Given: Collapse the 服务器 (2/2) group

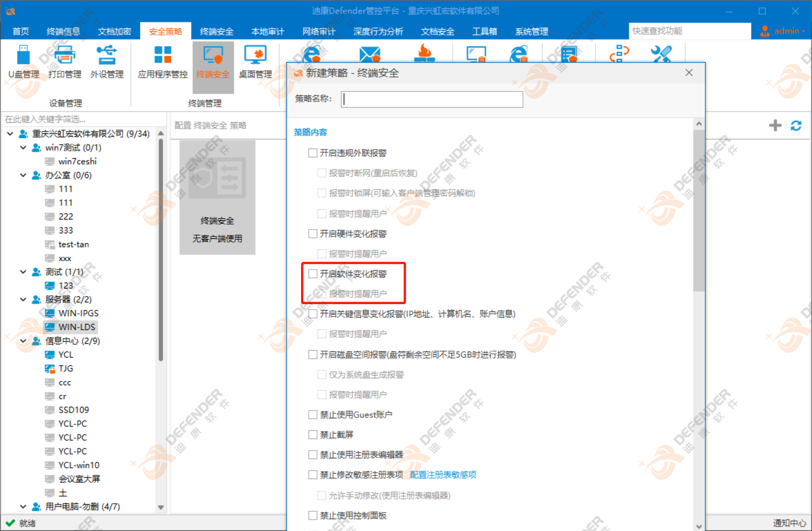Looking at the screenshot, I should tap(23, 300).
